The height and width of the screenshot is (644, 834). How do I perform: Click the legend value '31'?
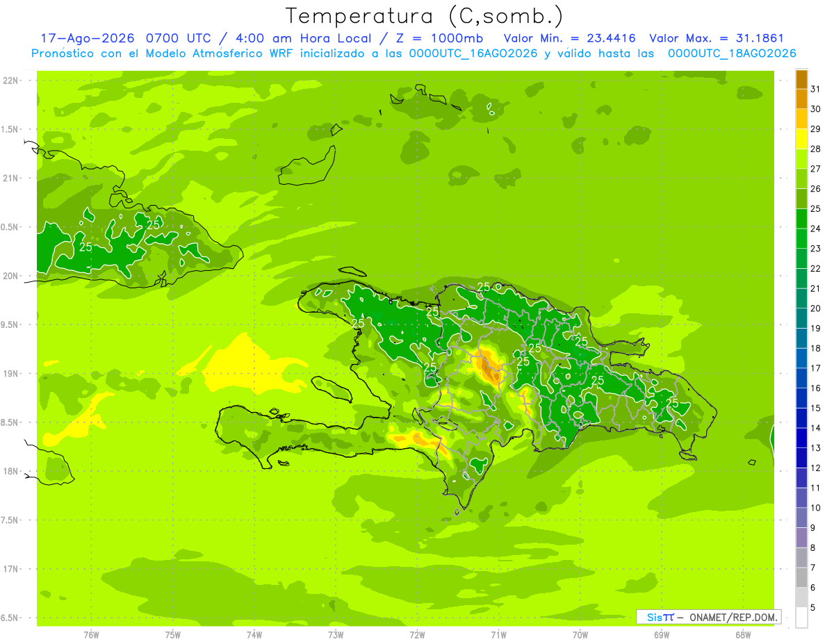pos(815,89)
